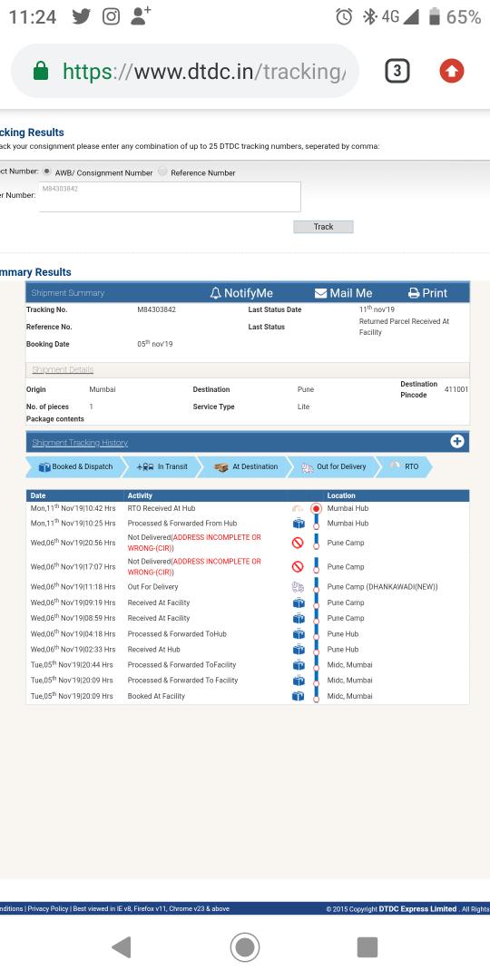Click the destination value 'Pune'
The image size is (490, 980).
306,389
